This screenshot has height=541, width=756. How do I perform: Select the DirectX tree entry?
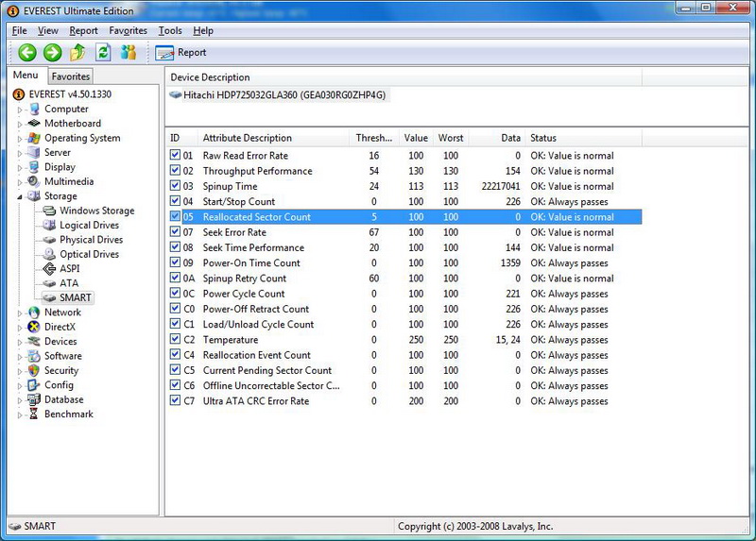click(59, 327)
